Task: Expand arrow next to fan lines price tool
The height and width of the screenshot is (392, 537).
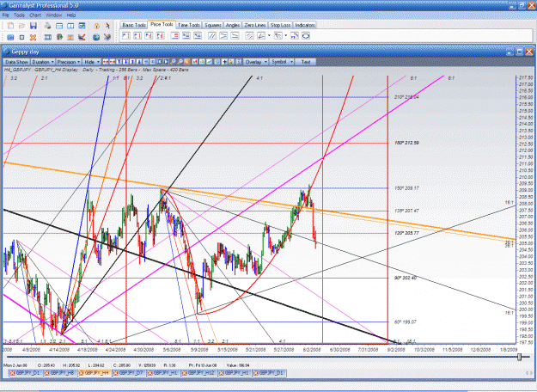Action: coord(285,35)
